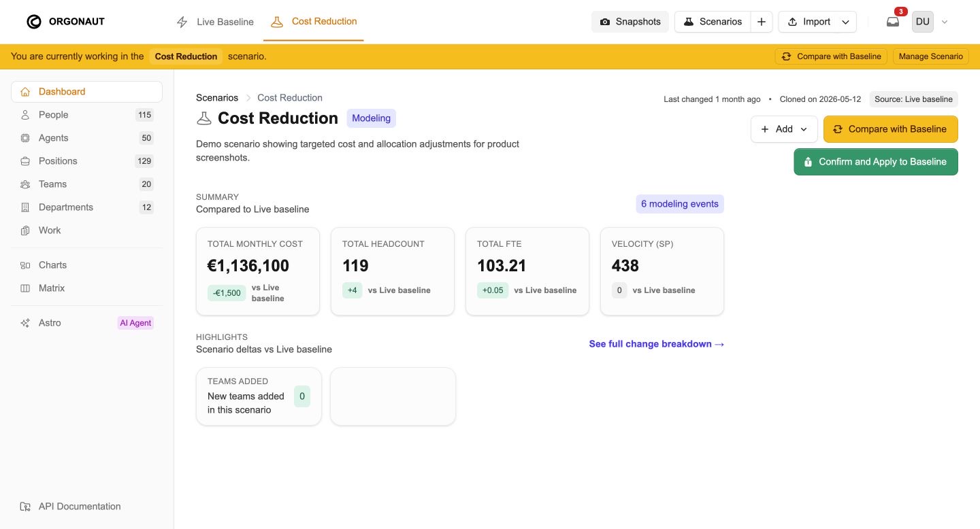
Task: Click the flask icon in Scenarios button
Action: click(689, 22)
